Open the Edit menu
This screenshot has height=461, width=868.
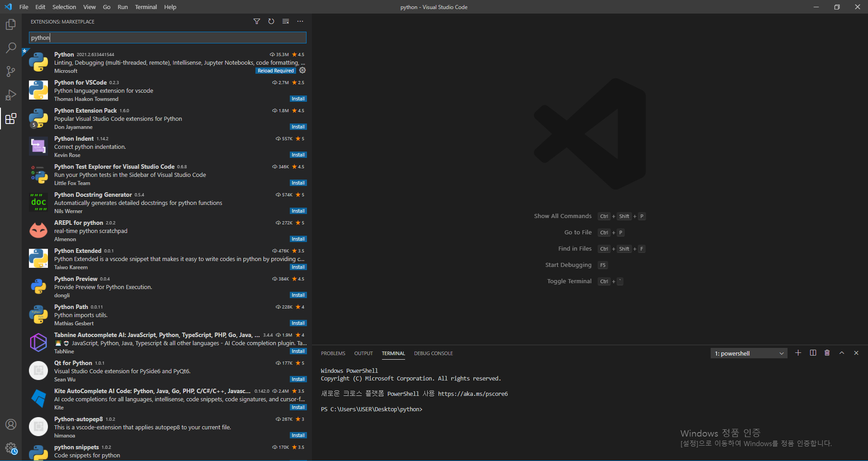40,7
